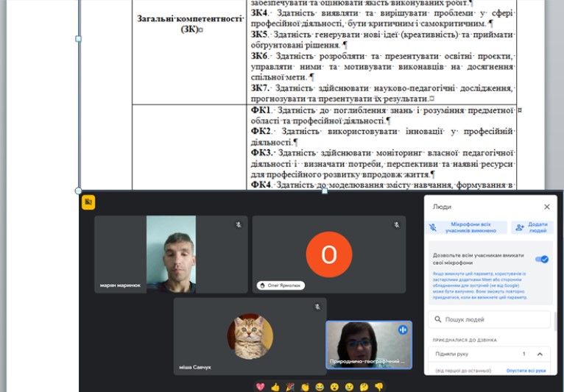Collapse the Підняли руку section
Image resolution: width=564 pixels, height=392 pixels.
coord(540,354)
